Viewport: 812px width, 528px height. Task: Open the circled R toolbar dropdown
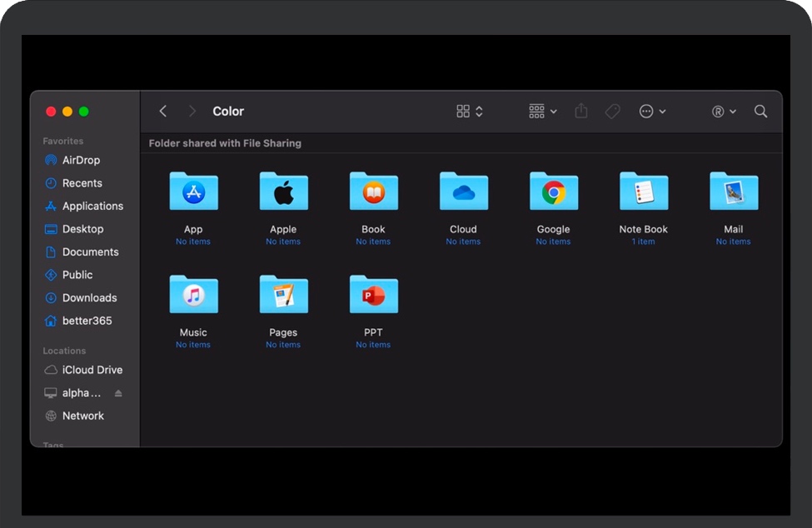[x=724, y=112]
